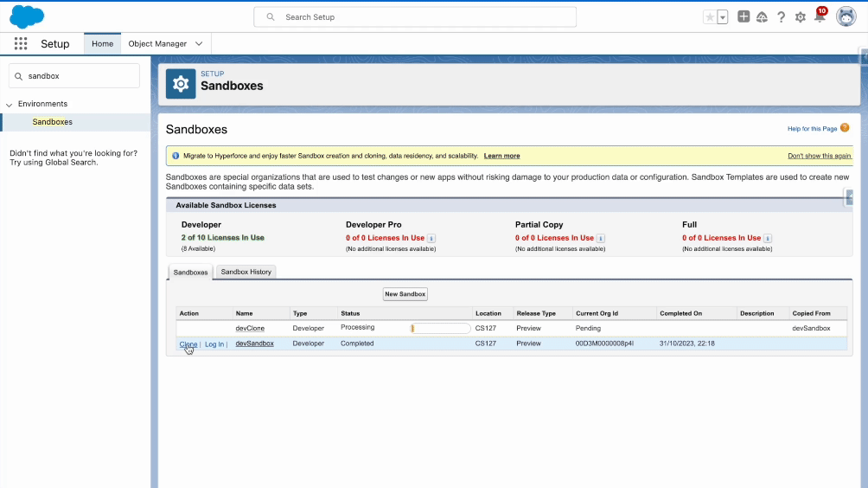Expand the Object Manager chevron menu

coord(199,44)
